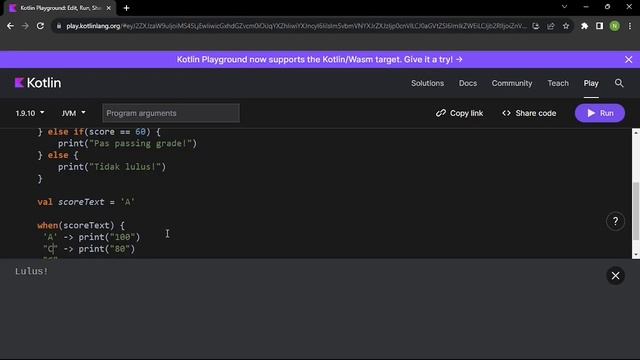Go back using browser back arrow
The width and height of the screenshot is (640, 360).
coord(10,26)
